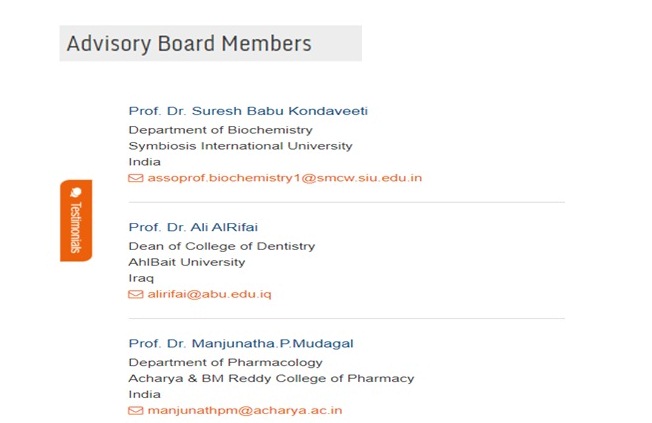Click the Advisory Board Members heading

[189, 44]
